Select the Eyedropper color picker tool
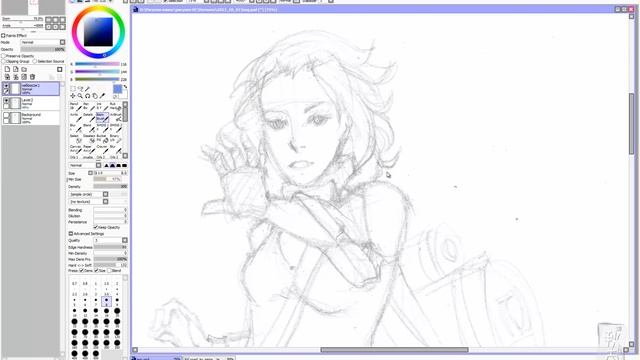The width and height of the screenshot is (640, 360). pos(102,96)
